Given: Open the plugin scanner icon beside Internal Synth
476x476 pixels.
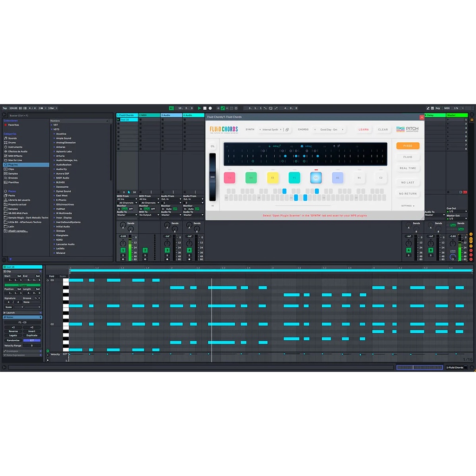Looking at the screenshot, I should (287, 130).
